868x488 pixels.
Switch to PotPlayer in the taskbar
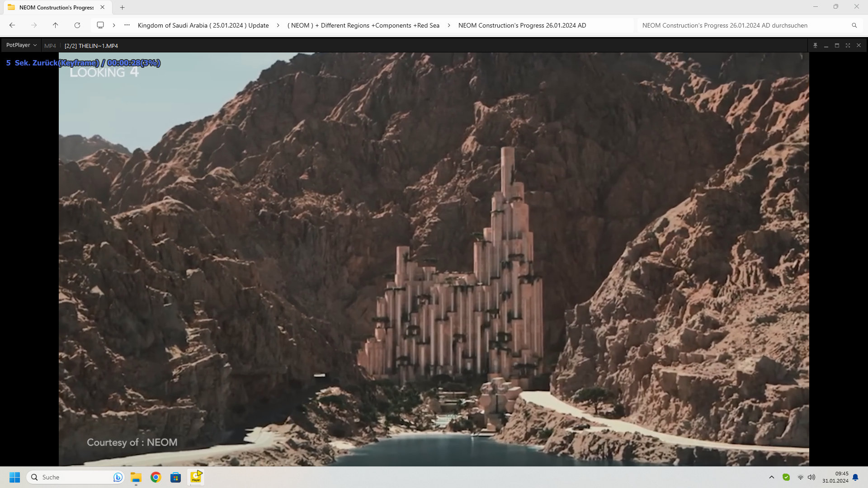(196, 477)
